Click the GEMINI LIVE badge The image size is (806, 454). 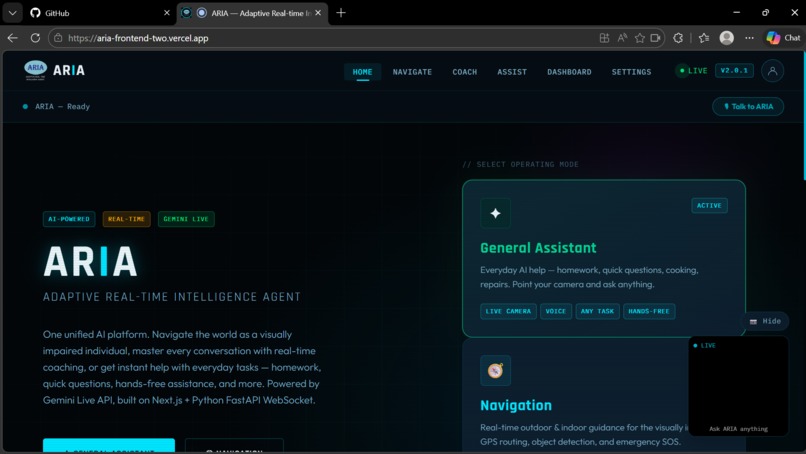click(186, 219)
